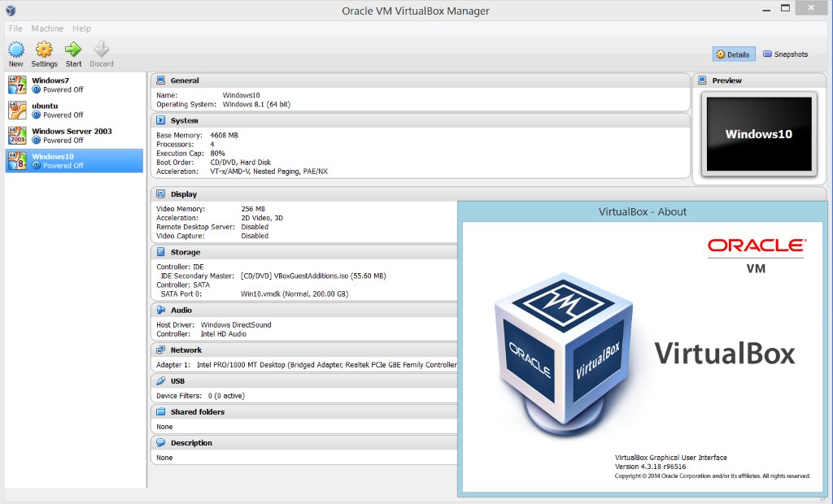Open the Network section header link
Image resolution: width=833 pixels, height=504 pixels.
click(x=186, y=350)
